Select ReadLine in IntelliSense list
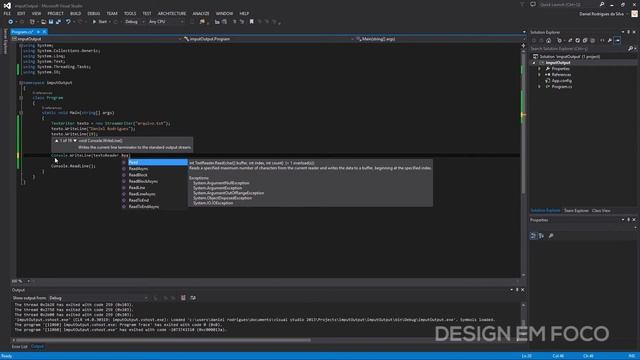640x360 pixels. click(155, 188)
